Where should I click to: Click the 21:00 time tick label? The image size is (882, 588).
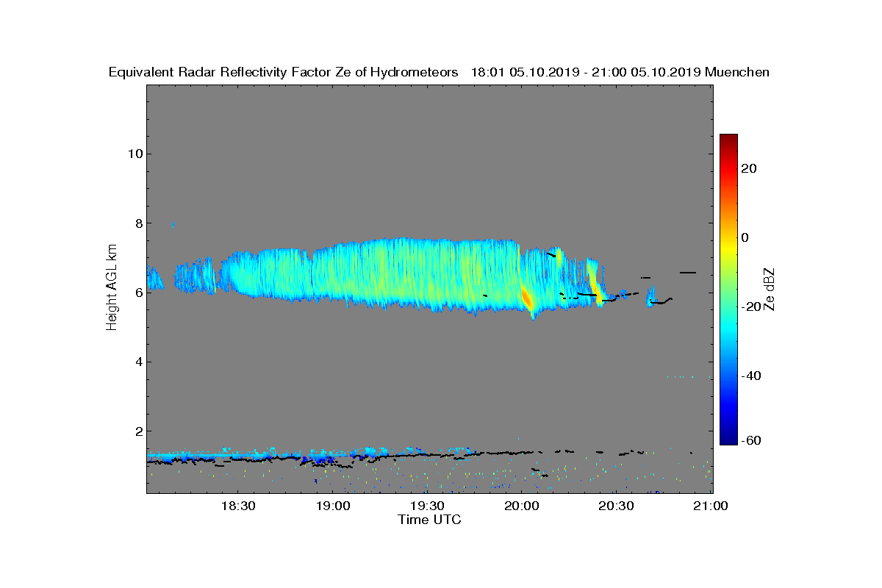(x=711, y=506)
